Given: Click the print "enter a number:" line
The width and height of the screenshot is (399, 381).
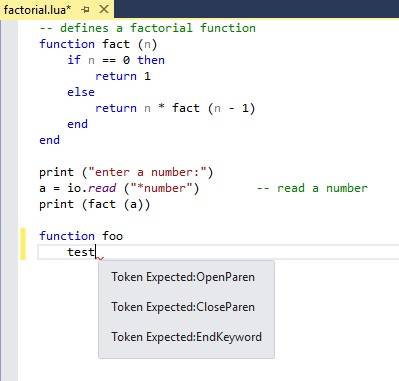Looking at the screenshot, I should (126, 172).
